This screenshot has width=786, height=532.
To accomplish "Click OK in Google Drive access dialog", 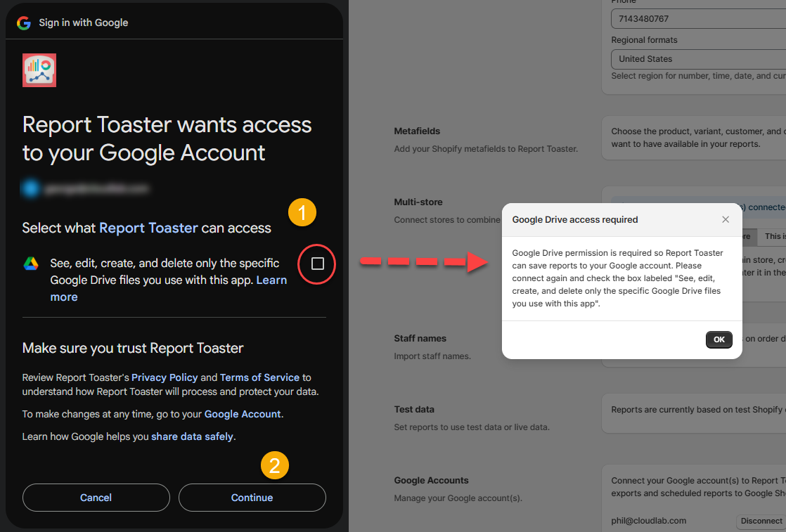I will click(719, 339).
